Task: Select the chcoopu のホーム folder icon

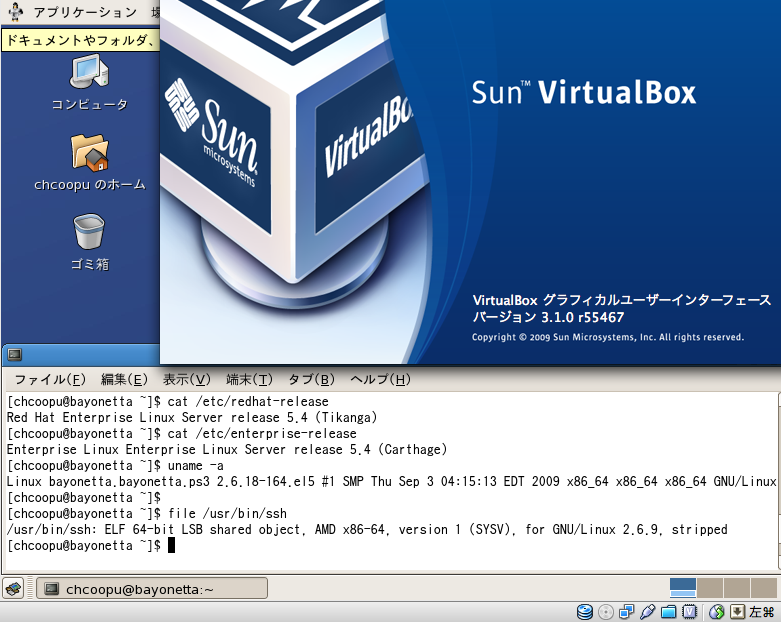Action: click(x=90, y=162)
